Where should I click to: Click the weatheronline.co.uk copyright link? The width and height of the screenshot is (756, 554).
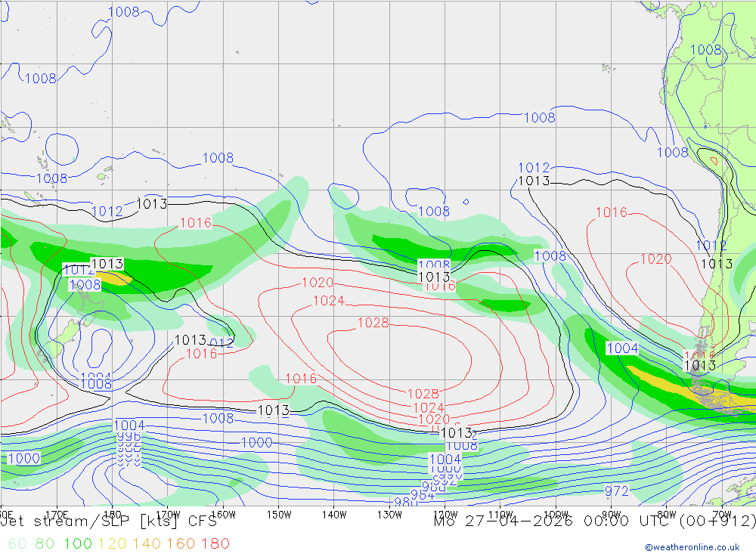692,547
